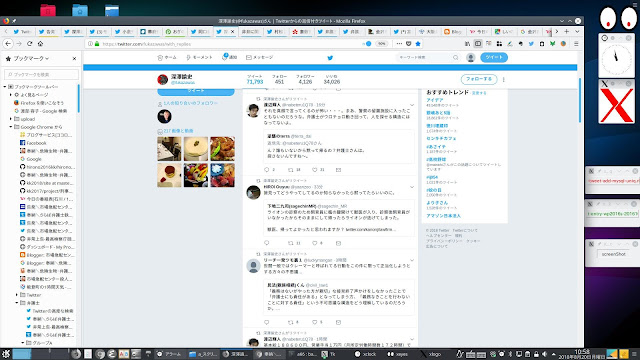Close the bookmarks sidebar
The width and height of the screenshot is (640, 360).
74,58
